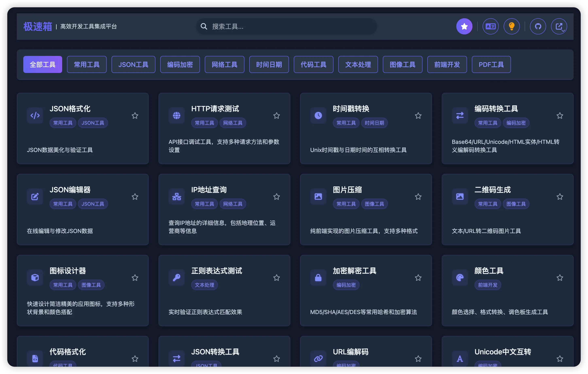This screenshot has width=588, height=374.
Task: Click the JSON转换工具 swap icon
Action: click(x=177, y=358)
